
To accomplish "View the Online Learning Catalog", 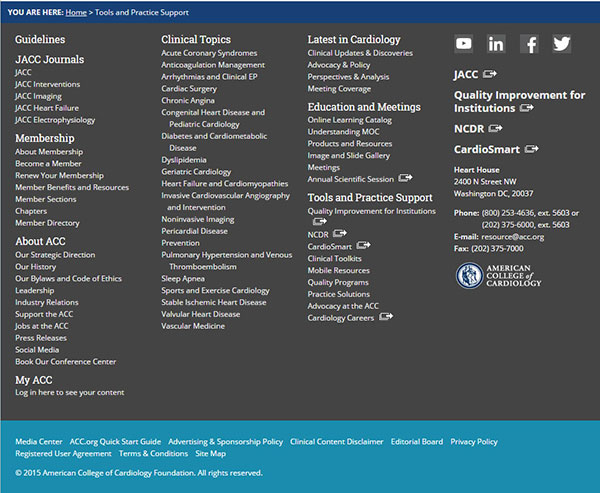I will [x=350, y=120].
